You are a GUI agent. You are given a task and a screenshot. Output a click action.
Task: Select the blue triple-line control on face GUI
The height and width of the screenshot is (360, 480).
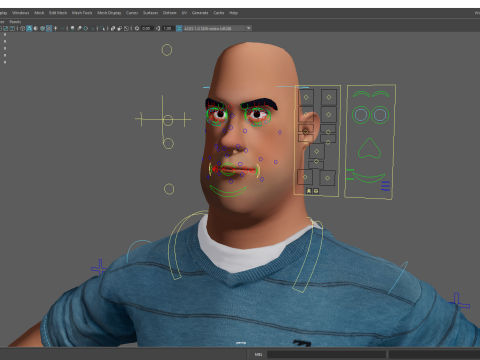[x=386, y=186]
